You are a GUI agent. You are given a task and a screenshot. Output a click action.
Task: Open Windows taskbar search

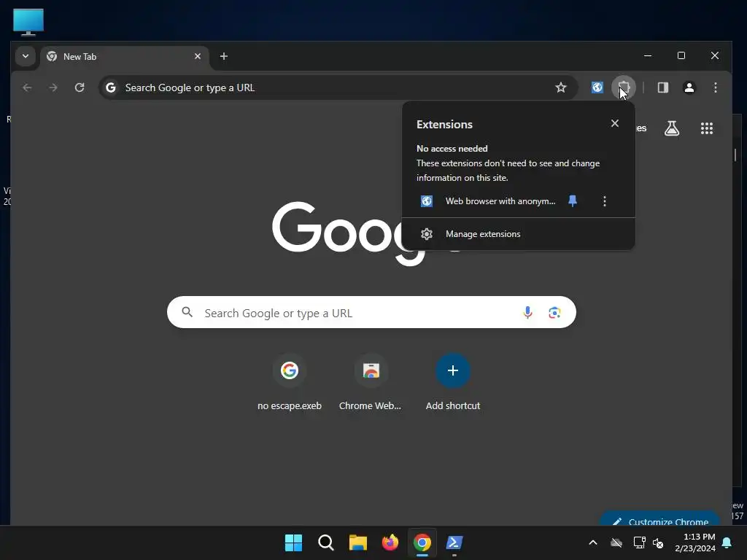326,542
